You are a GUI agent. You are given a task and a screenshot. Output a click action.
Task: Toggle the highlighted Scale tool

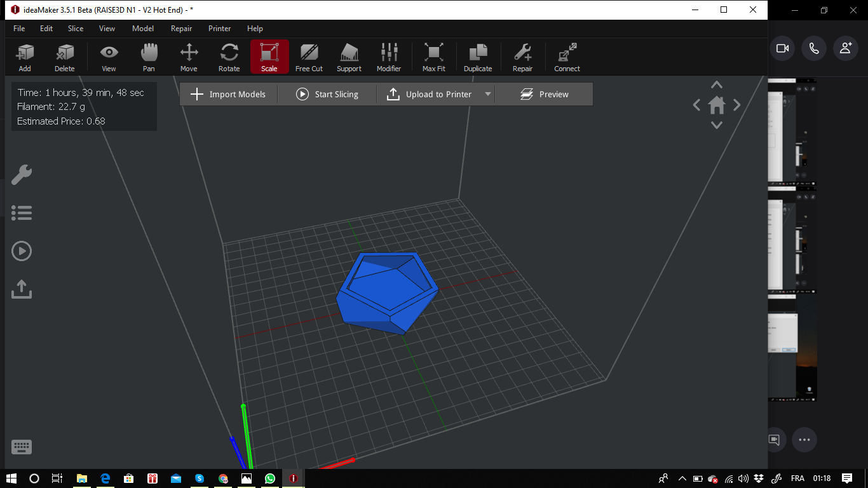coord(269,57)
